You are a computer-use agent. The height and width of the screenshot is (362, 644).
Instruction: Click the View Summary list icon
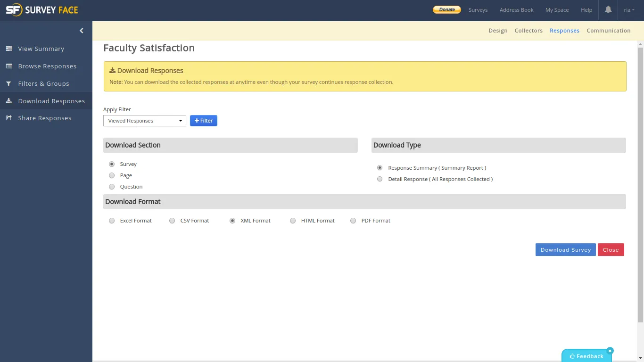(x=9, y=49)
